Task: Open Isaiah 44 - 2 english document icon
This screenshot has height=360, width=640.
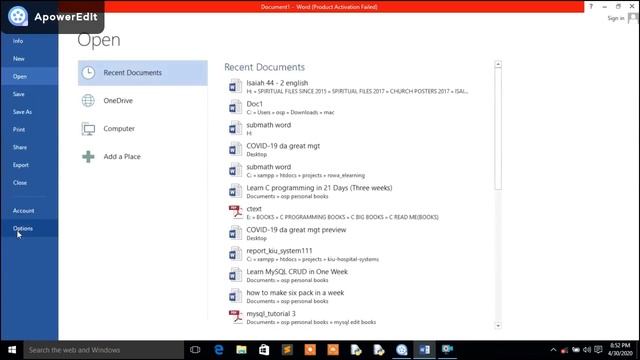Action: click(x=235, y=87)
